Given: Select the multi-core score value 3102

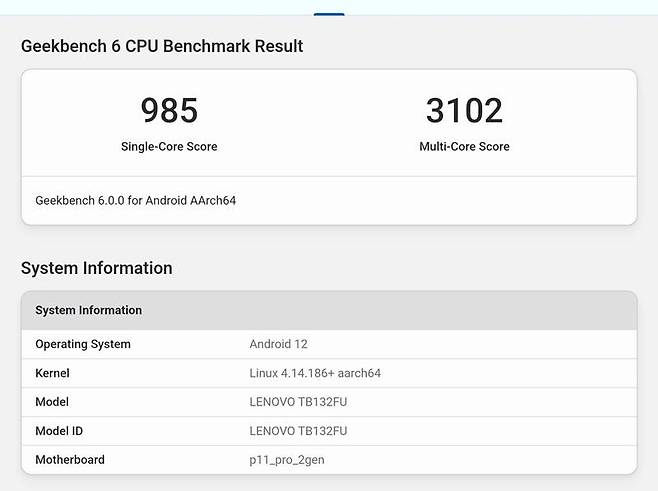Looking at the screenshot, I should point(464,110).
